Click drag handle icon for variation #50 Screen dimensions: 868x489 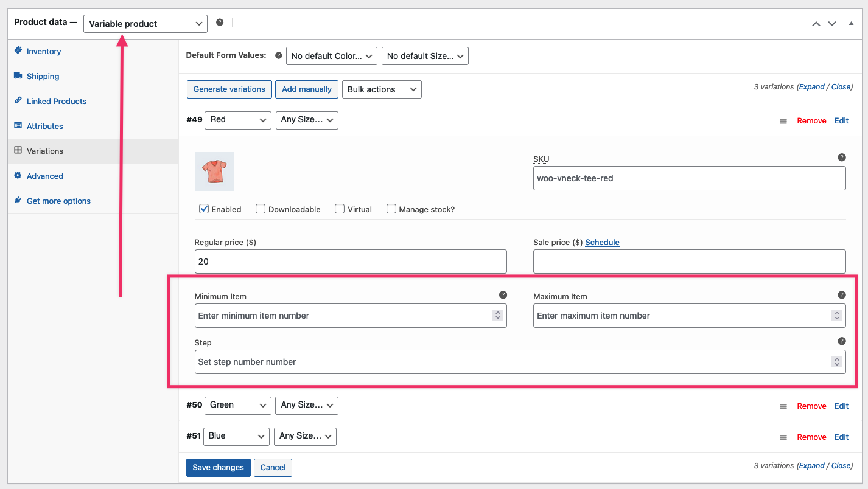tap(783, 406)
